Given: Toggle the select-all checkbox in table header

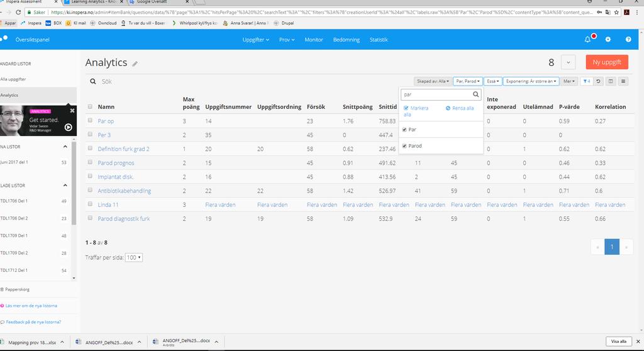Looking at the screenshot, I should click(90, 107).
